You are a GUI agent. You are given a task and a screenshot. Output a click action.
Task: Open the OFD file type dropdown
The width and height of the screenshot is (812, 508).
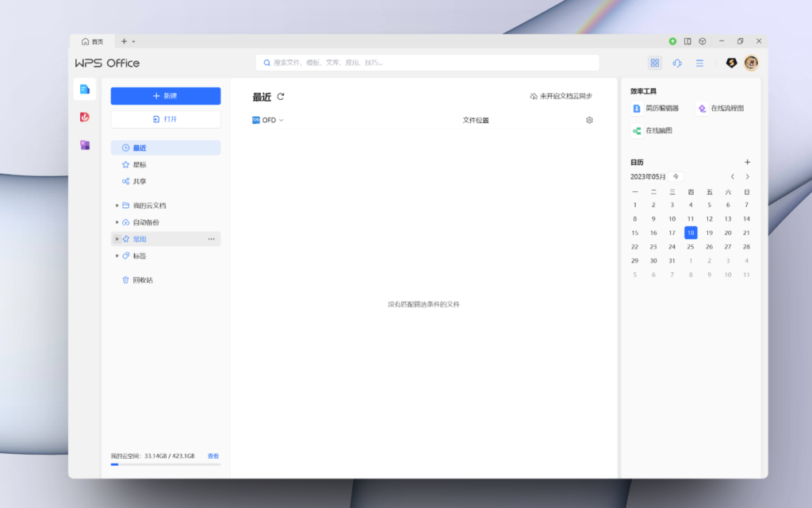click(x=267, y=120)
